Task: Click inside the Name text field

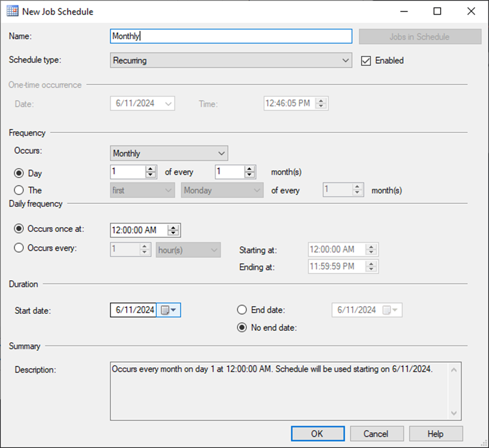Action: coord(229,36)
